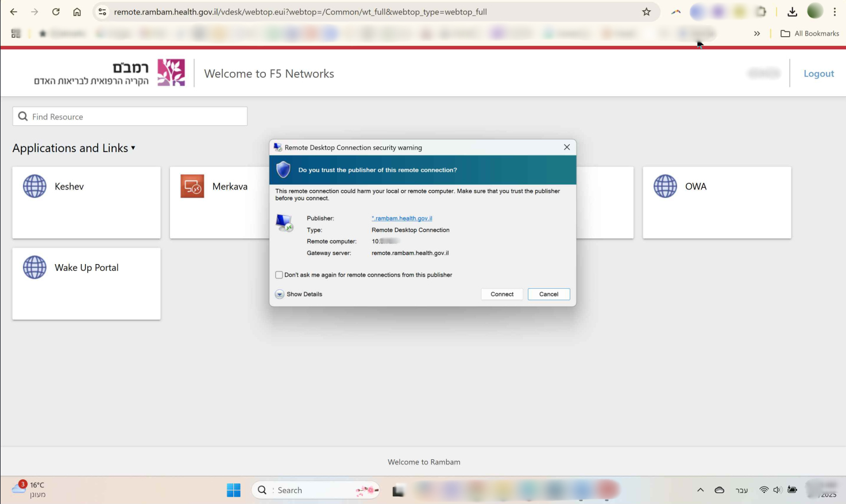Reload the page
This screenshot has width=846, height=504.
56,11
